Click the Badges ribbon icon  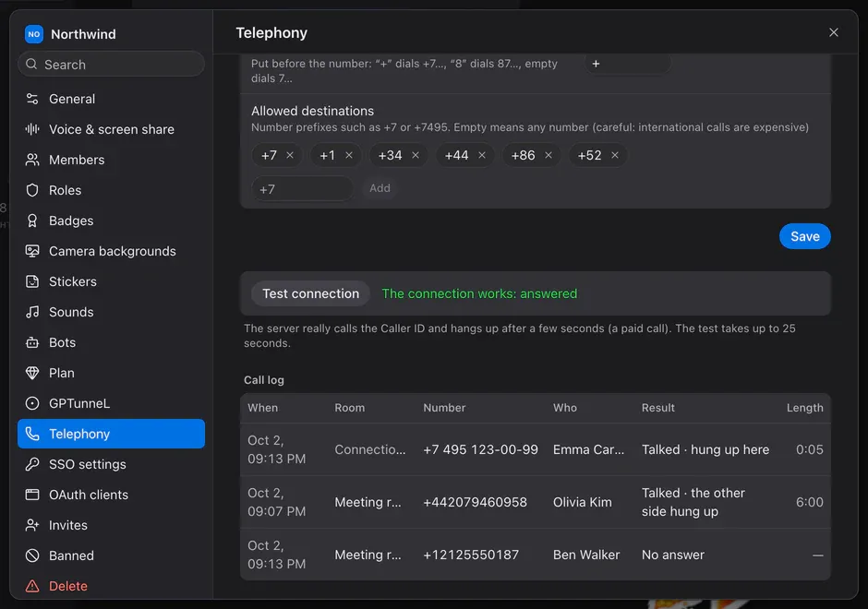click(x=32, y=221)
